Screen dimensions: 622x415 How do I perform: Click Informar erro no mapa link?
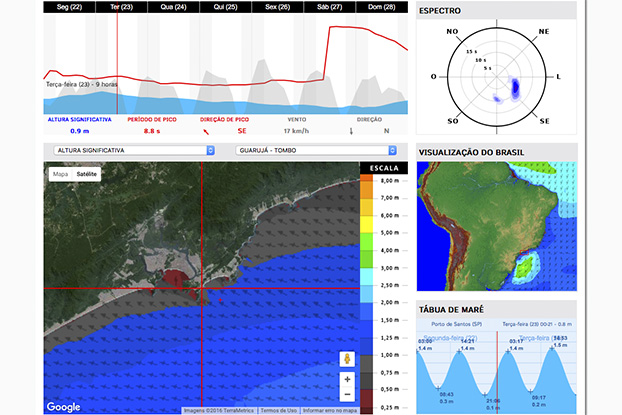click(330, 411)
